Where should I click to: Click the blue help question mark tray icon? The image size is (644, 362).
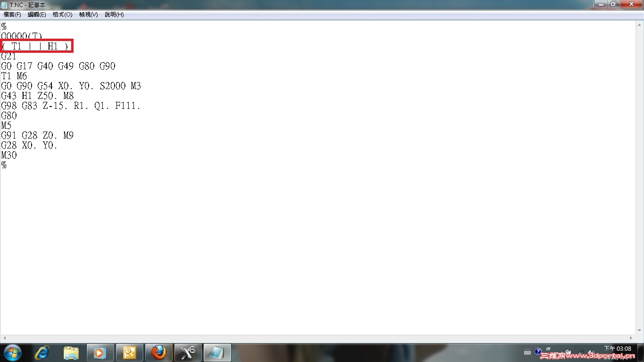pos(538,352)
